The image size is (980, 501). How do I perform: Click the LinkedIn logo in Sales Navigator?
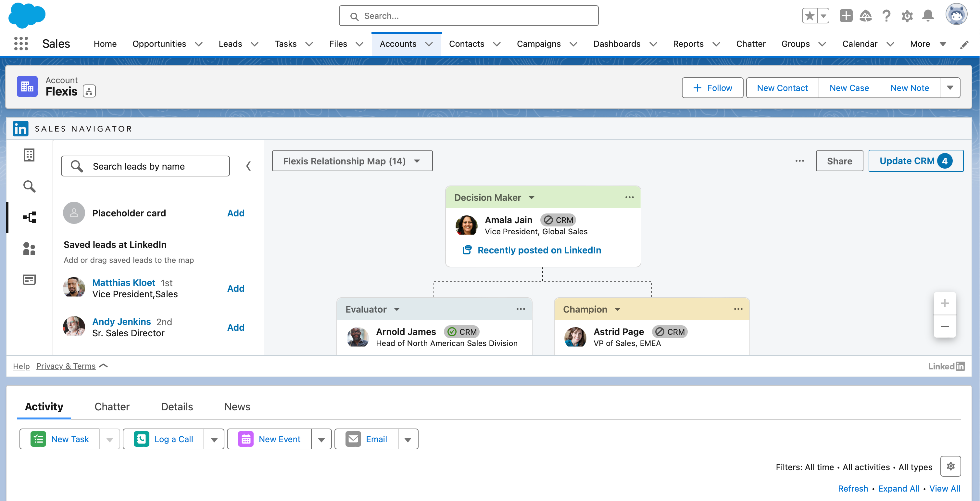(x=20, y=129)
